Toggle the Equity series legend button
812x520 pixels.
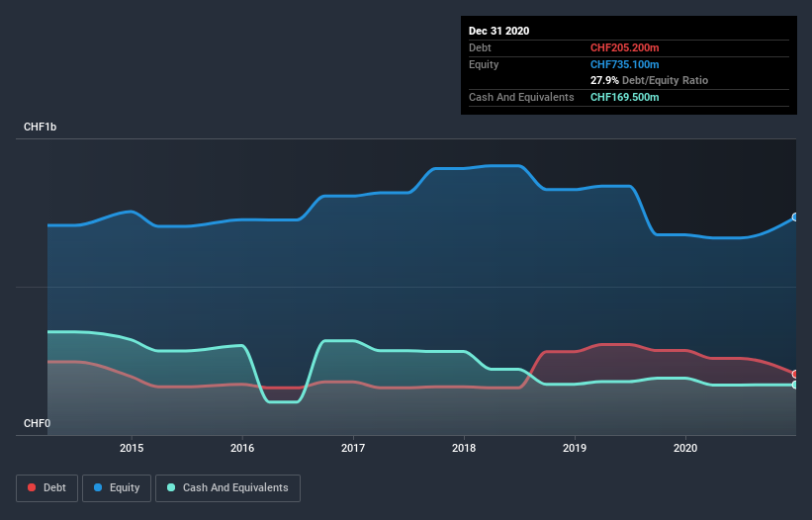(117, 488)
